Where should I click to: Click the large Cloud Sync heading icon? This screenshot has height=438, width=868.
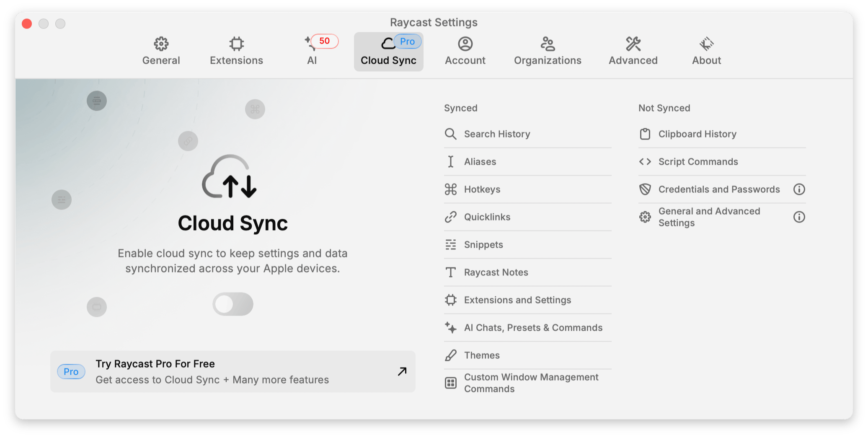point(229,177)
